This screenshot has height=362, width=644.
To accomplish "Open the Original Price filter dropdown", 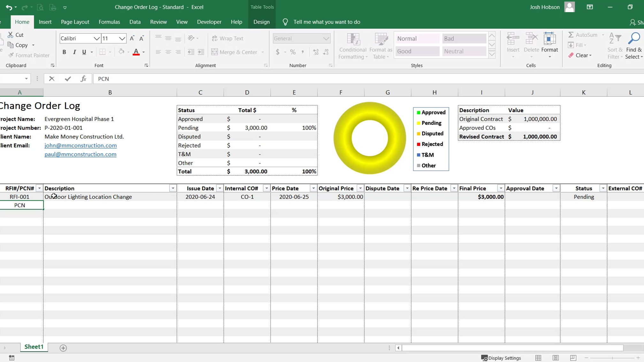I will (x=360, y=188).
